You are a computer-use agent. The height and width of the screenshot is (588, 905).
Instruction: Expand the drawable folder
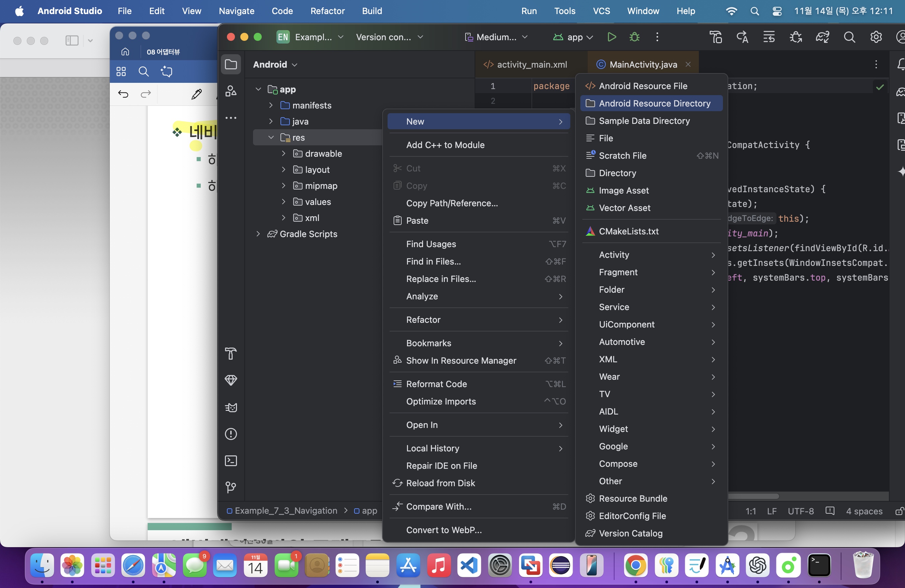[283, 154]
